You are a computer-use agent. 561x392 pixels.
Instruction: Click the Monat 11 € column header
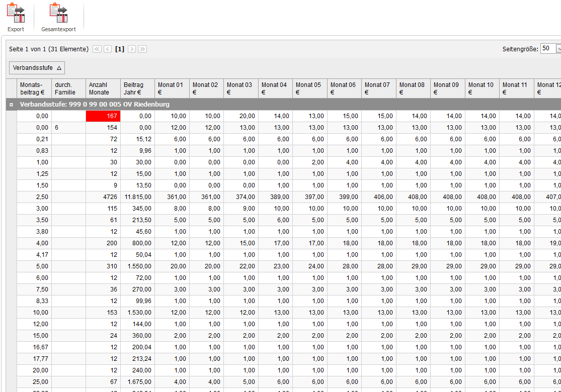pyautogui.click(x=517, y=88)
